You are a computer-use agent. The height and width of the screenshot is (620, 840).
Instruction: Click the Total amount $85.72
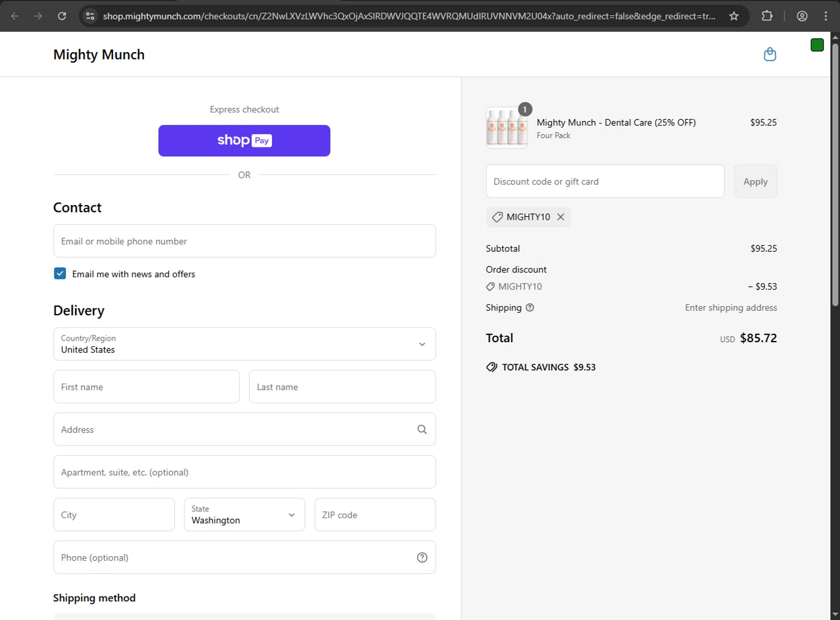pos(758,338)
